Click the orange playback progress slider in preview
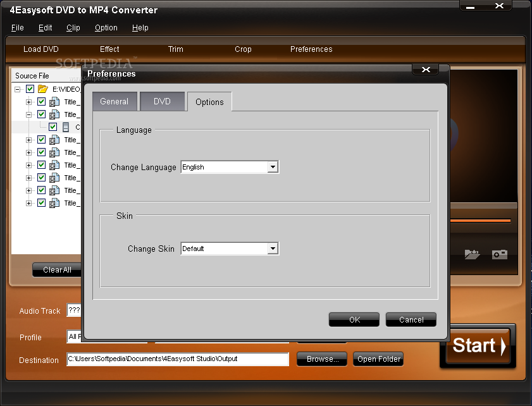This screenshot has height=406, width=532. 480,221
